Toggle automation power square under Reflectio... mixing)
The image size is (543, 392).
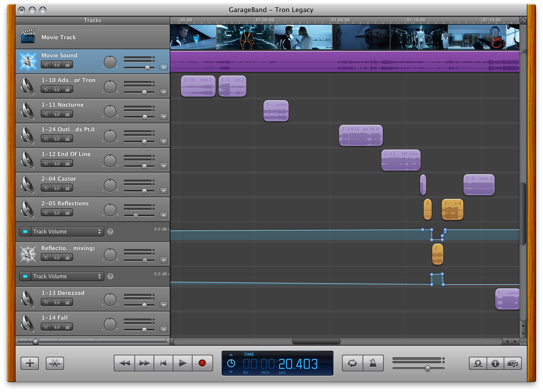point(25,276)
